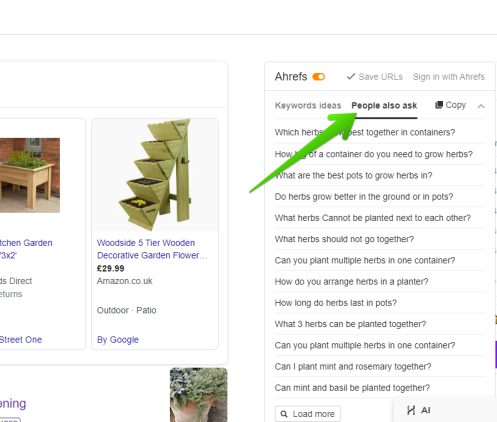Toggle the Ahrefs orange switch off
This screenshot has height=422, width=497.
click(319, 77)
